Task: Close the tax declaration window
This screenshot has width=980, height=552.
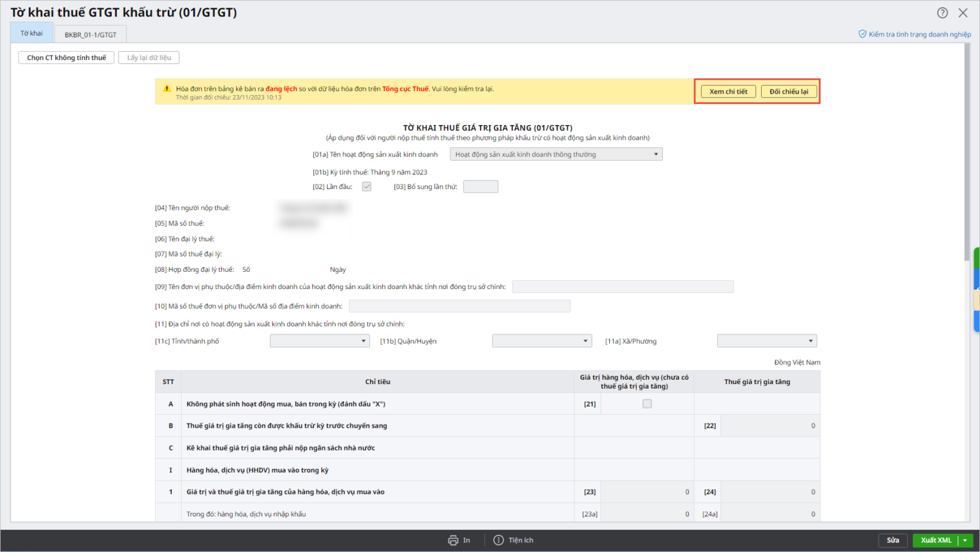Action: [963, 13]
